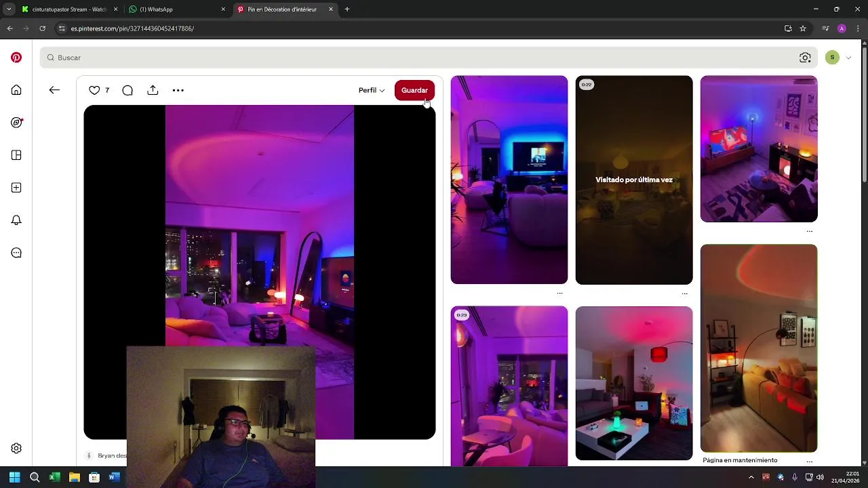Open the green S profile avatar
Screen dimensions: 868x488
[x=832, y=58]
